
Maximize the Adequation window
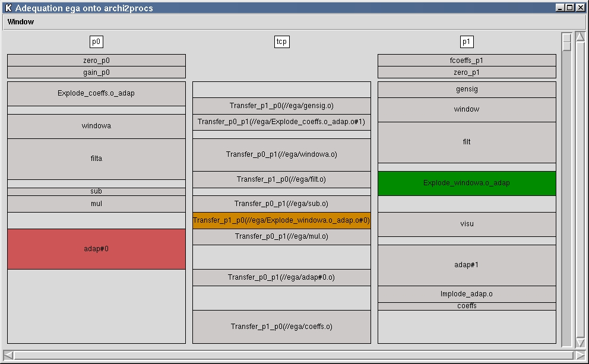click(570, 8)
